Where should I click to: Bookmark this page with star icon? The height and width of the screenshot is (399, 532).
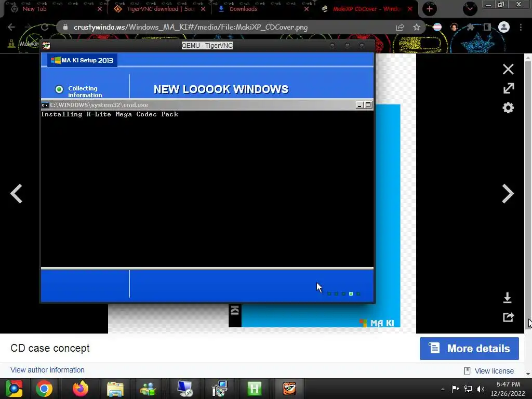[x=417, y=27]
